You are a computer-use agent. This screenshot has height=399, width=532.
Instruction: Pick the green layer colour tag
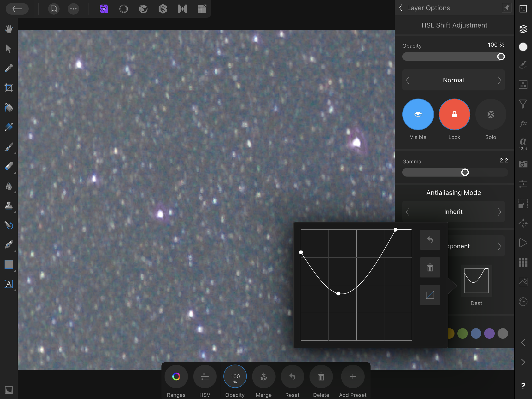(x=462, y=333)
